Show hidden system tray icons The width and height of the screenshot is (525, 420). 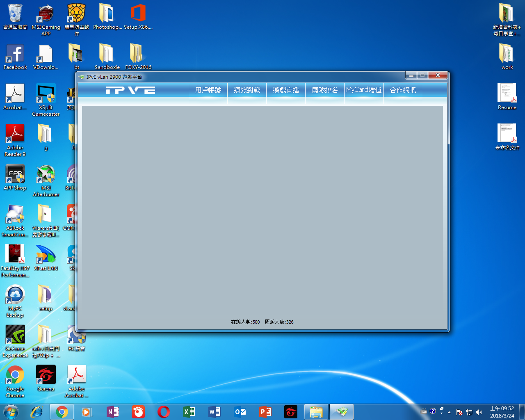click(x=450, y=412)
